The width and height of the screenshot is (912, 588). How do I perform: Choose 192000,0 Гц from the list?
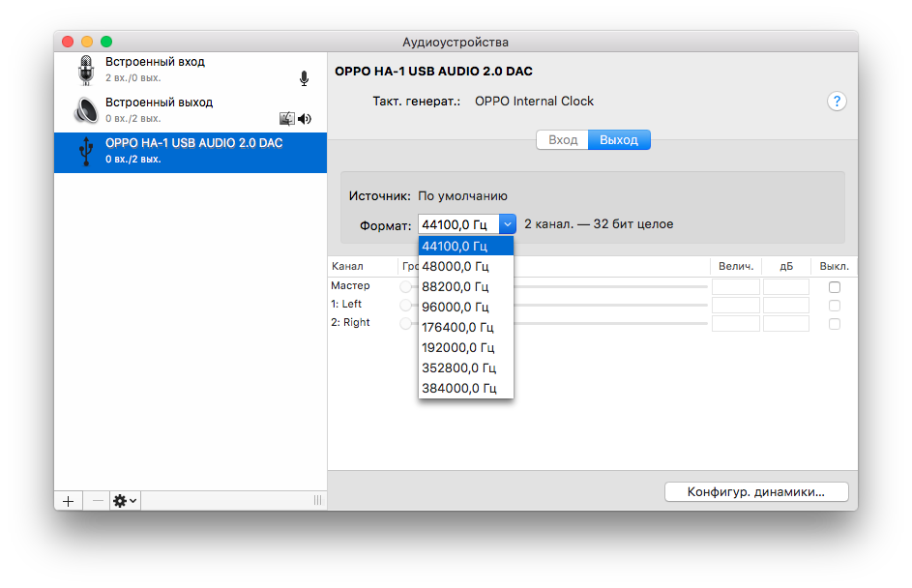[457, 347]
